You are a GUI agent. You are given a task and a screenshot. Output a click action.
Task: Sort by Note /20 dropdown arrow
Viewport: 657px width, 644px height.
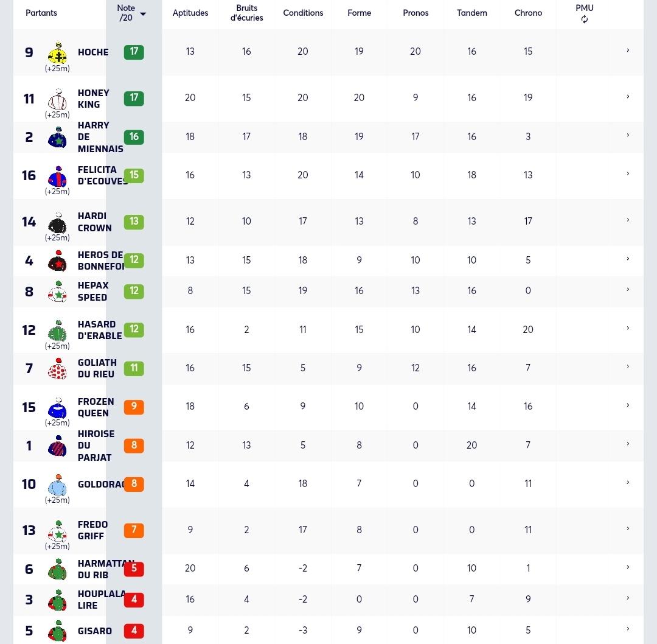click(143, 14)
